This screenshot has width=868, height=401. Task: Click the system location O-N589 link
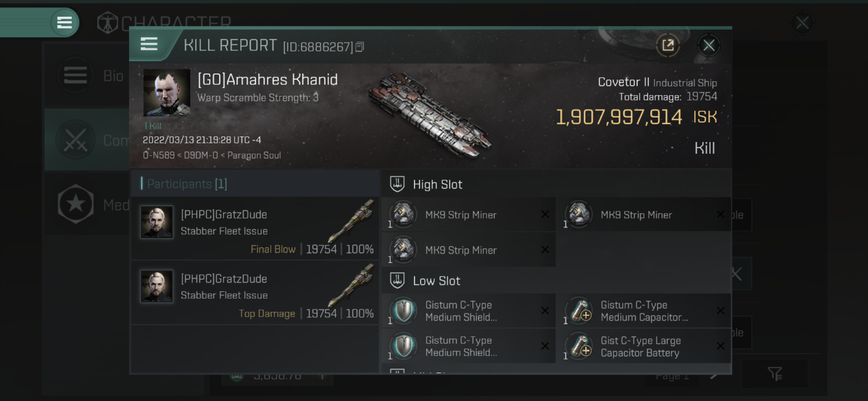(x=159, y=155)
